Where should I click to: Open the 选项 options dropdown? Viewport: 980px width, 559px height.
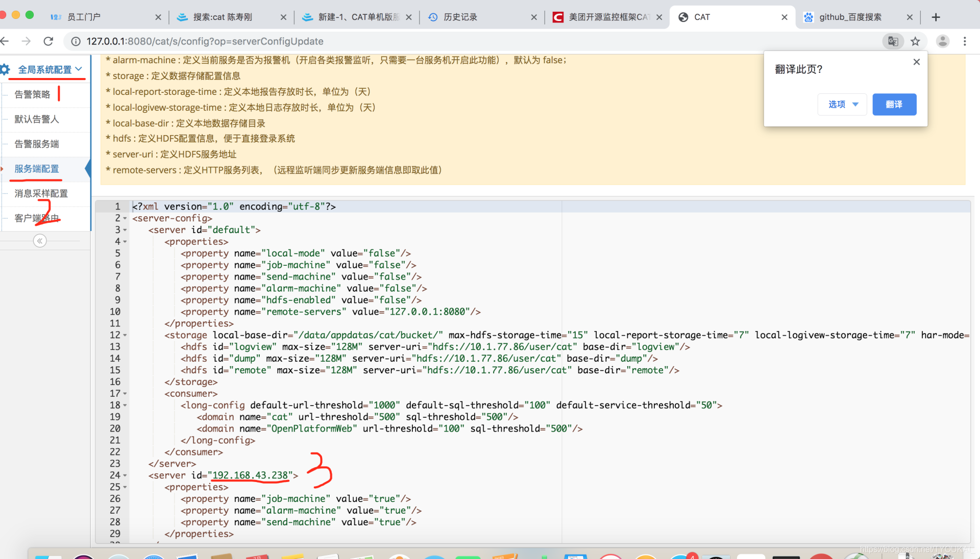[842, 105]
